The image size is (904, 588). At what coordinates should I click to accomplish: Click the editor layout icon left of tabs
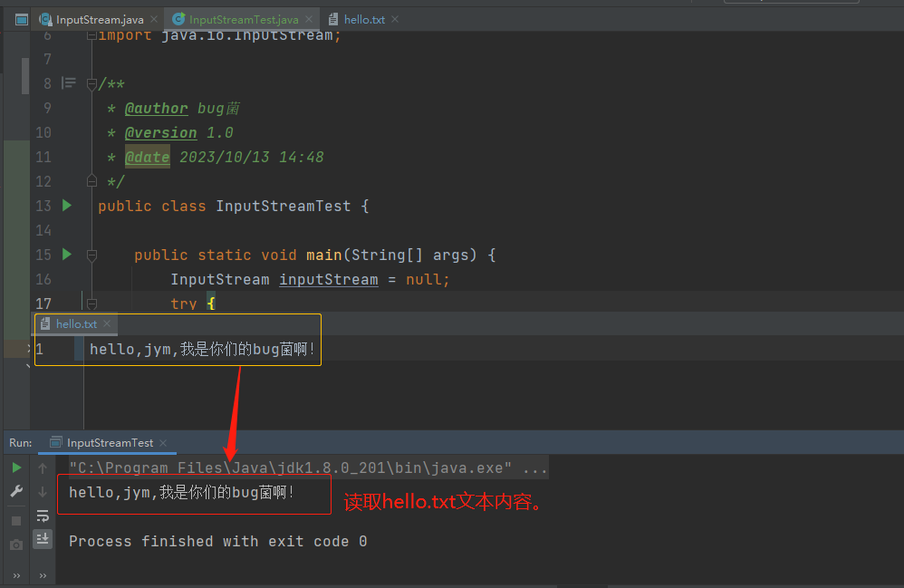pos(22,20)
